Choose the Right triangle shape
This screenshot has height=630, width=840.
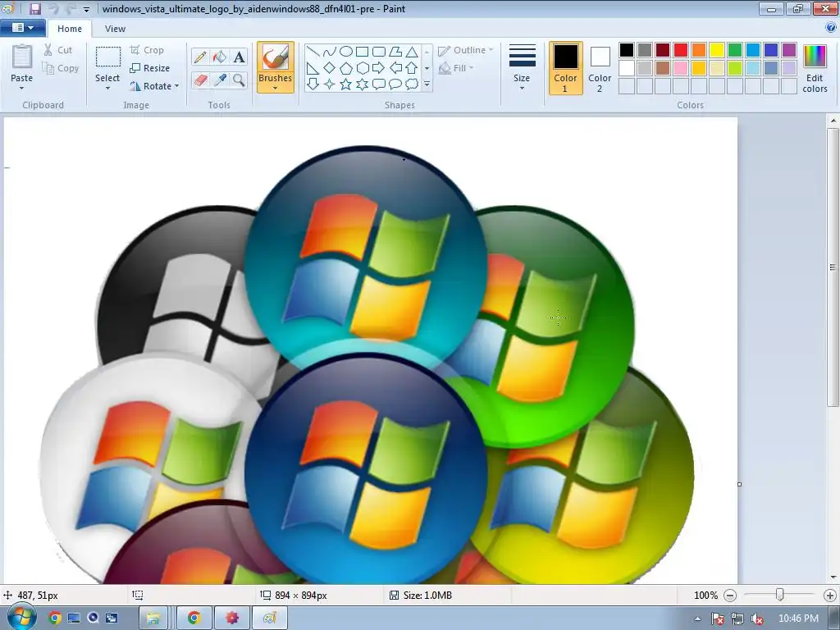(313, 68)
